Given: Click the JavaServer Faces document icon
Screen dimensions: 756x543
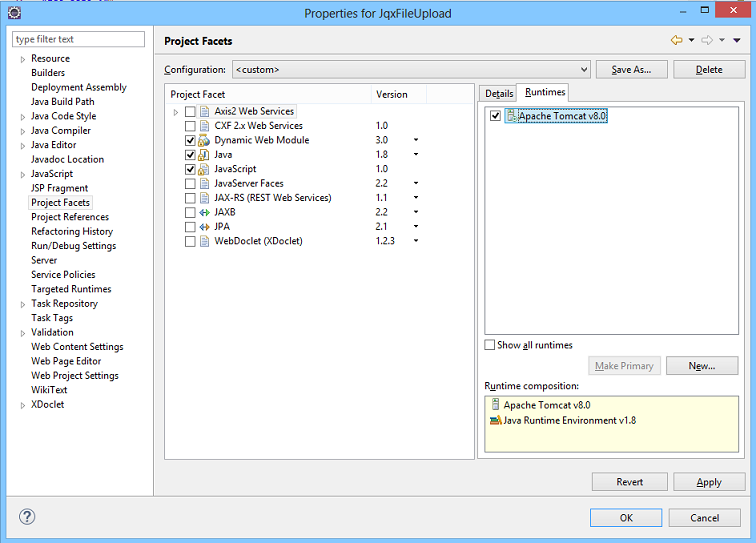Looking at the screenshot, I should (204, 184).
